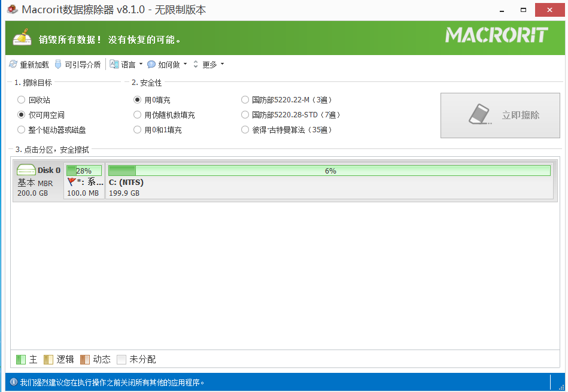Click the more (更多) up-down arrows icon
The width and height of the screenshot is (568, 392).
(x=196, y=64)
